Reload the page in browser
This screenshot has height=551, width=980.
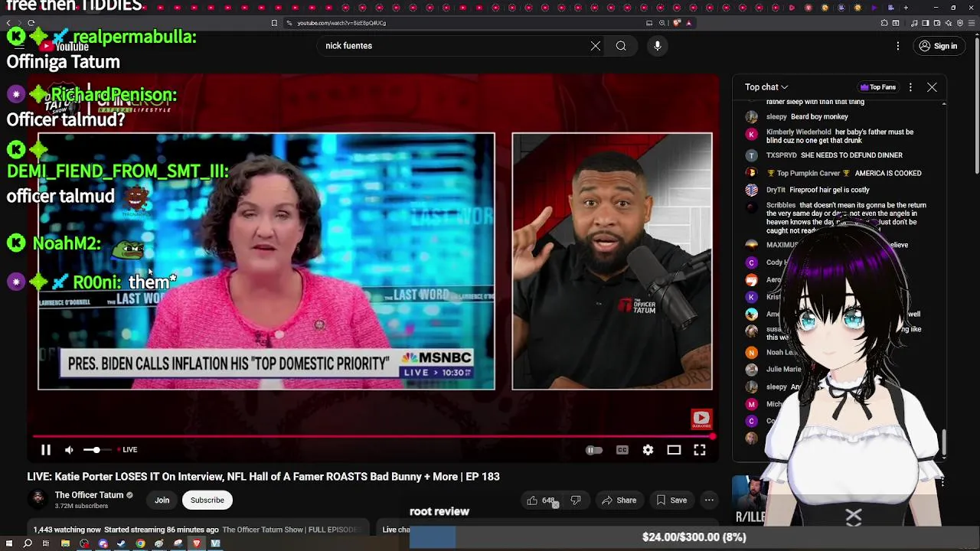coord(31,23)
